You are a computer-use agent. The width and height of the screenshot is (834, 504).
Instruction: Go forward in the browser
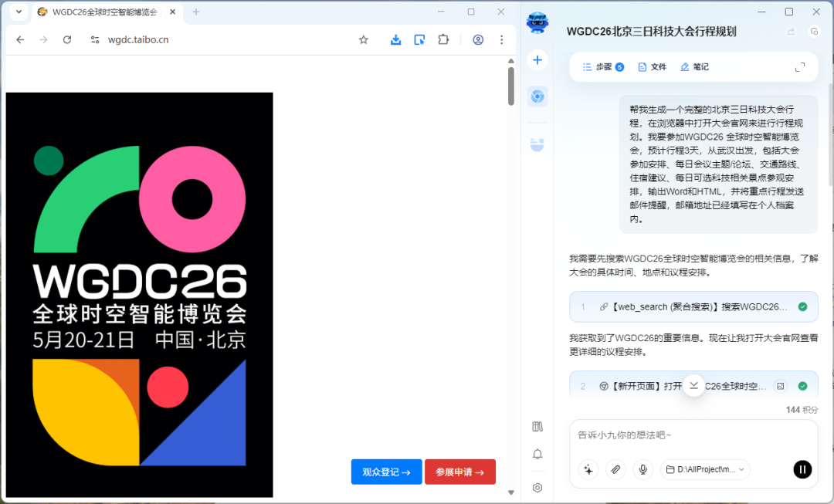point(43,40)
